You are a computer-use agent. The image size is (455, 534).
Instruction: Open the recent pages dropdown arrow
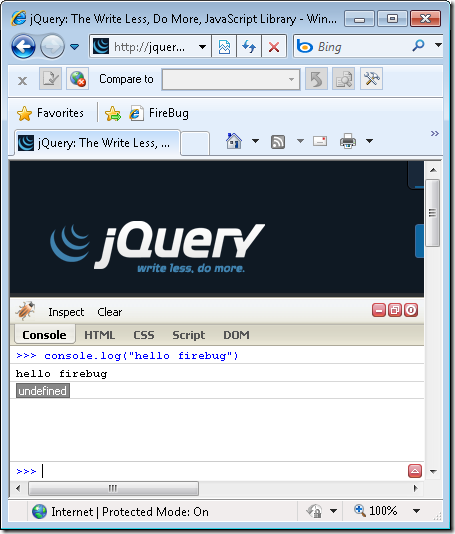tap(75, 47)
